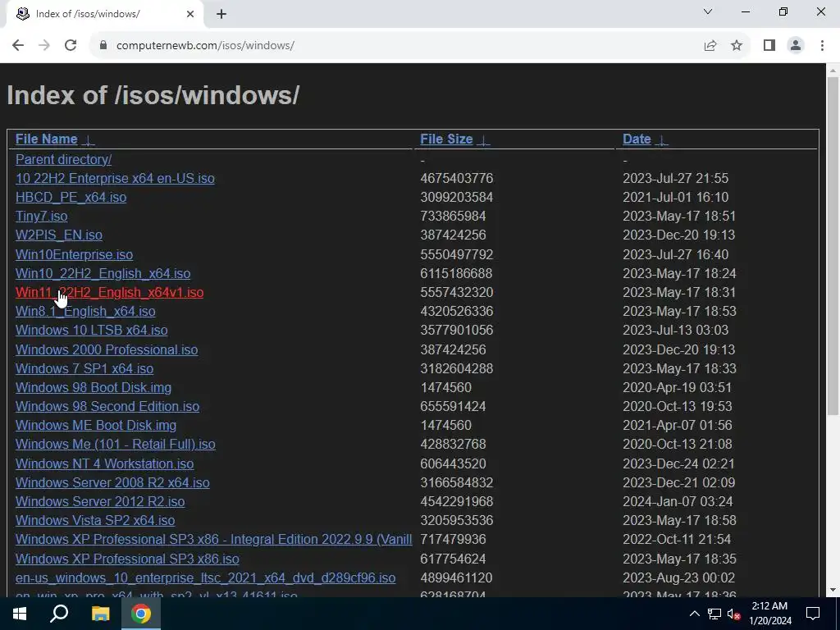
Task: Click descending arrow next to File Size
Action: pos(483,140)
